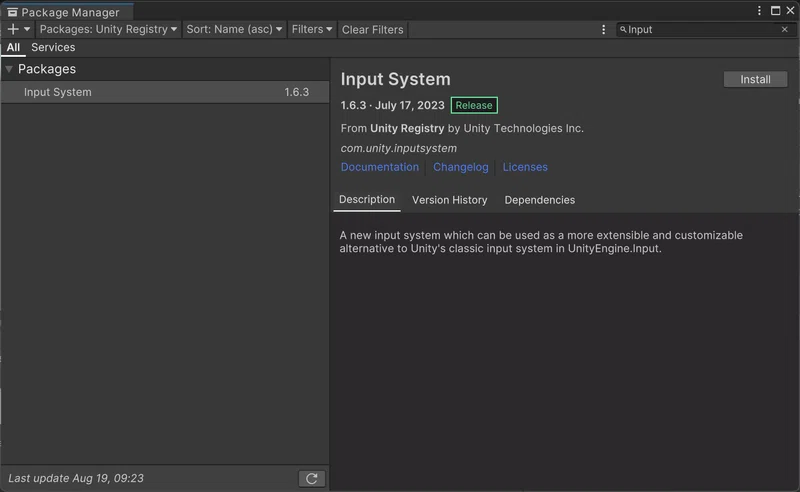The image size is (800, 492).
Task: Click the Last update Aug 19, 09:23 status text
Action: [x=76, y=478]
